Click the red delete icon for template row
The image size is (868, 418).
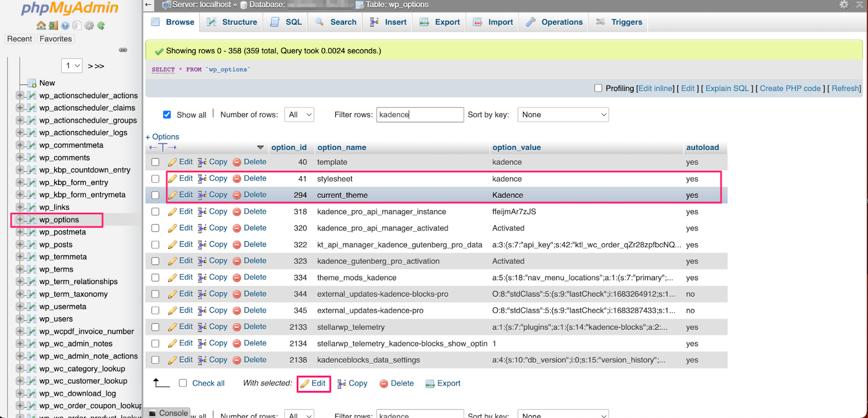(x=237, y=162)
